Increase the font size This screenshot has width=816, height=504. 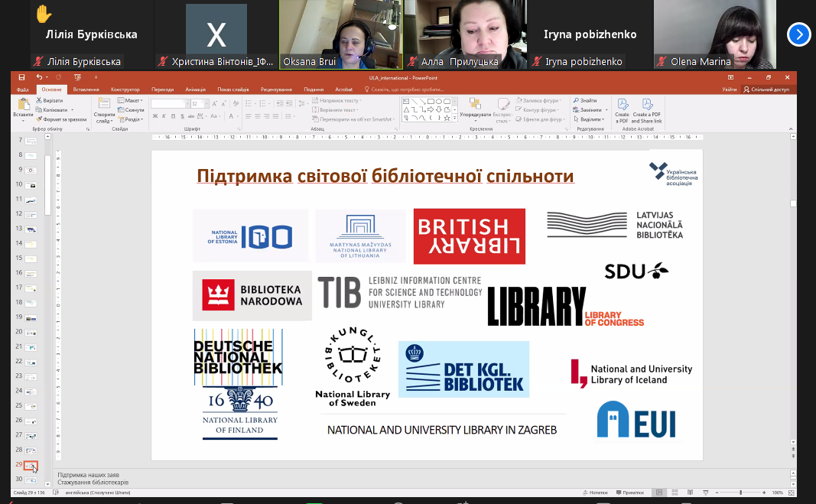214,103
